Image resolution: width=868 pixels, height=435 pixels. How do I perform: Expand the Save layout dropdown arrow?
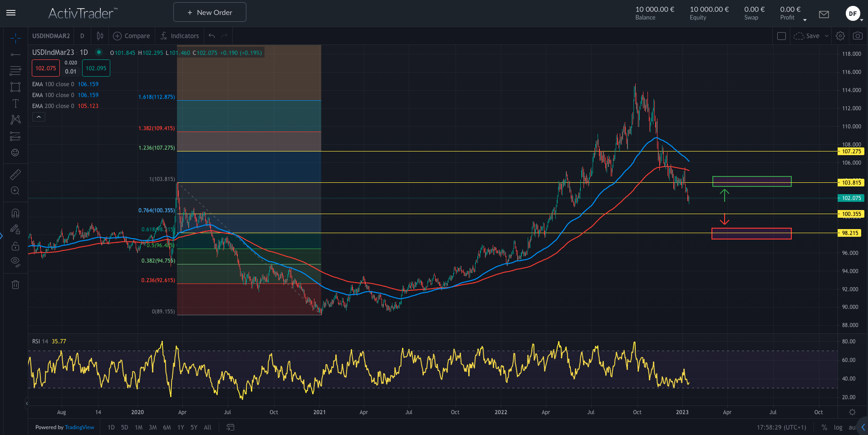click(x=826, y=36)
